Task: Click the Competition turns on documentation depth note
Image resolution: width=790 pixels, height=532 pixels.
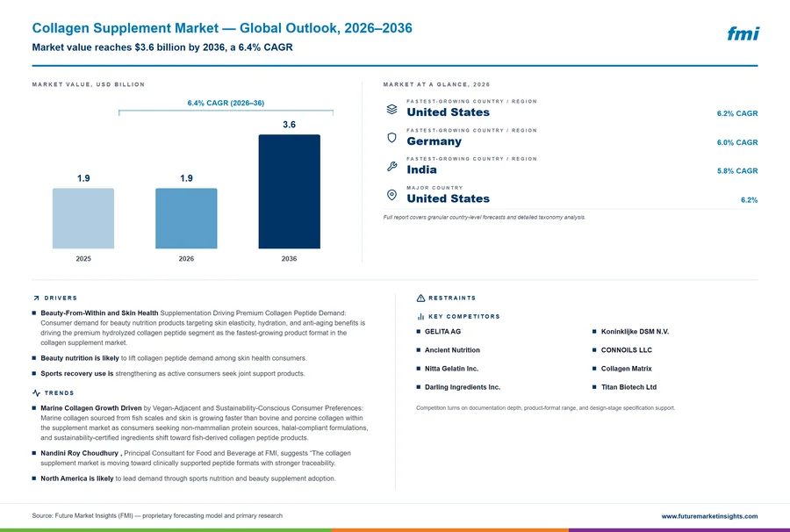Action: (546, 408)
